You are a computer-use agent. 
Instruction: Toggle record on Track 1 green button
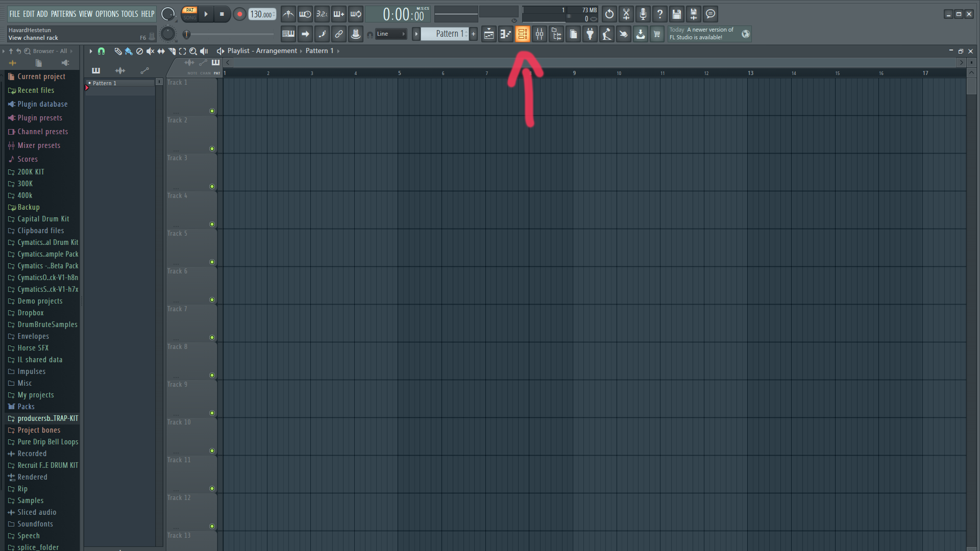tap(212, 111)
